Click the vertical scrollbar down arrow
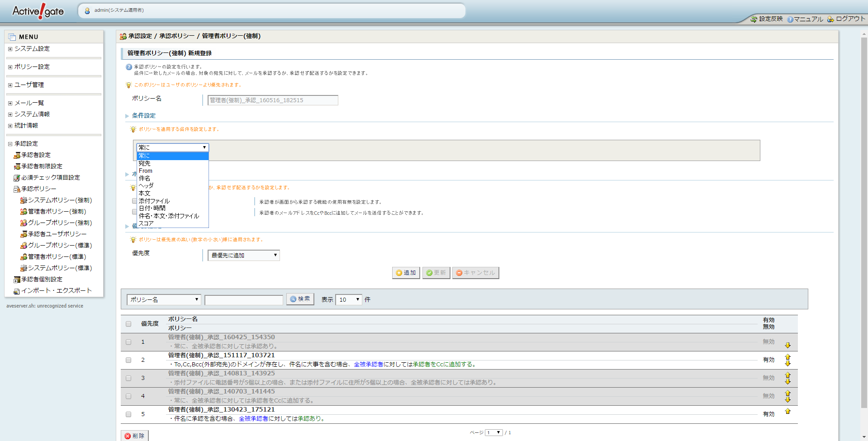 (864, 437)
